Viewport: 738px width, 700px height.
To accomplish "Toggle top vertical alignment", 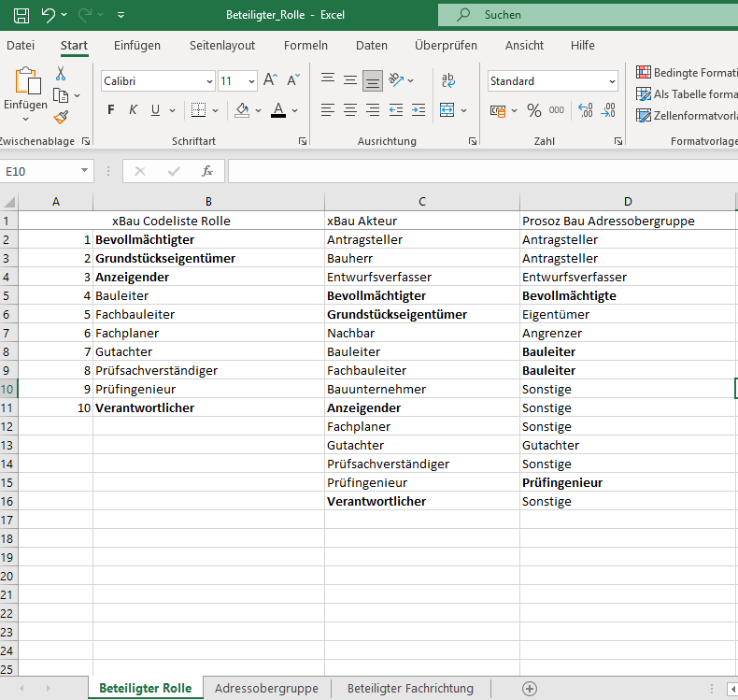I will 328,80.
